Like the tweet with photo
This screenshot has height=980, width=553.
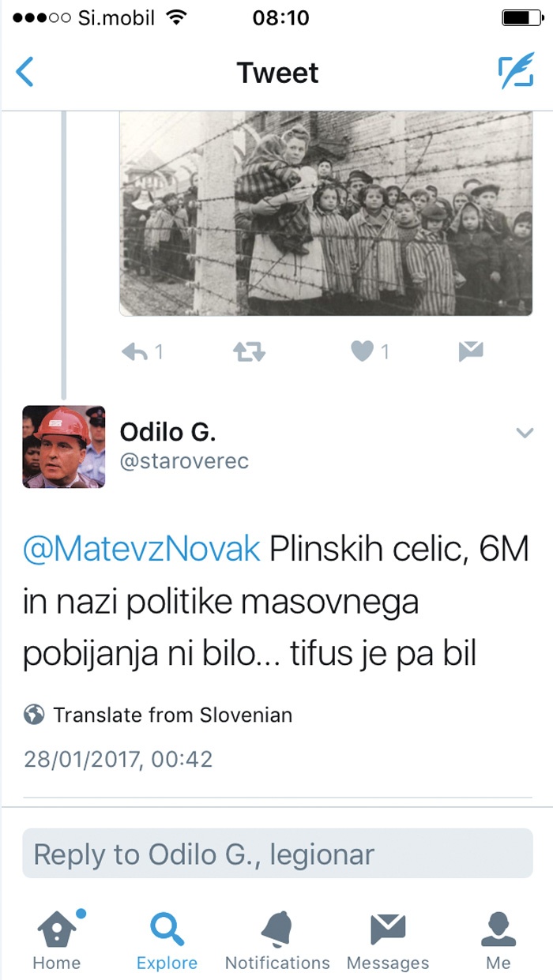pos(363,351)
